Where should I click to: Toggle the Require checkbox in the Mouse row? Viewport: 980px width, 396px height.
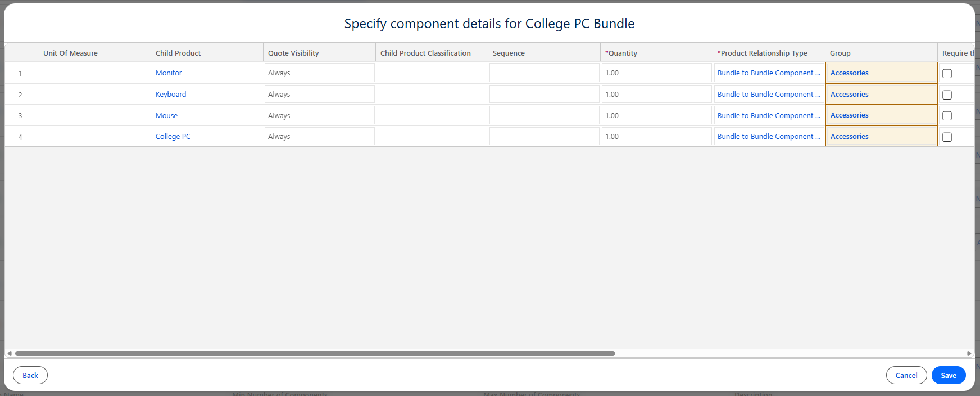pos(947,116)
